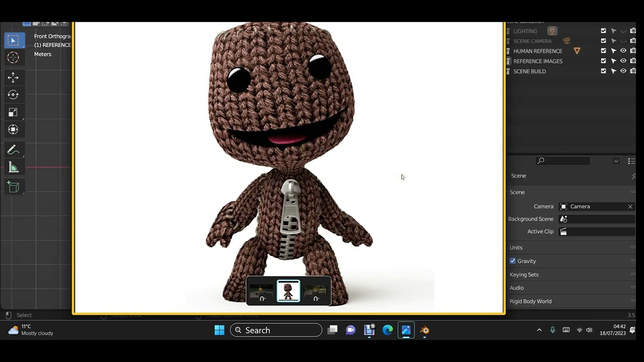Open the Background Scene selector

click(597, 219)
